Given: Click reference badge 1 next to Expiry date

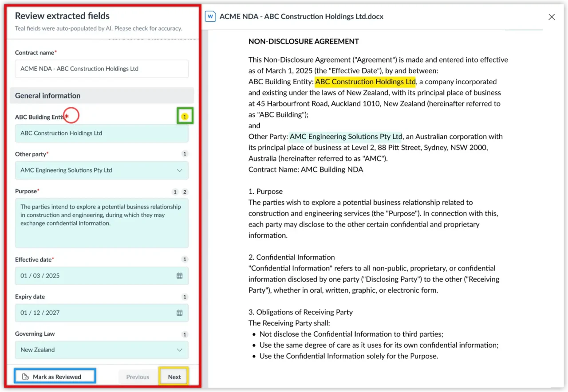Looking at the screenshot, I should coord(185,297).
